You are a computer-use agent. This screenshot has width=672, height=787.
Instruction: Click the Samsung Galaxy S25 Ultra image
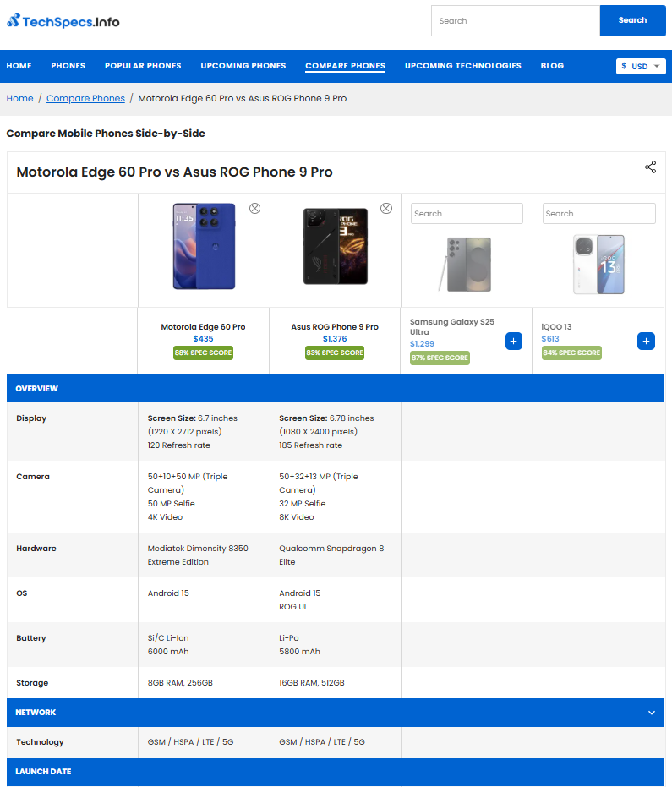pyautogui.click(x=465, y=264)
